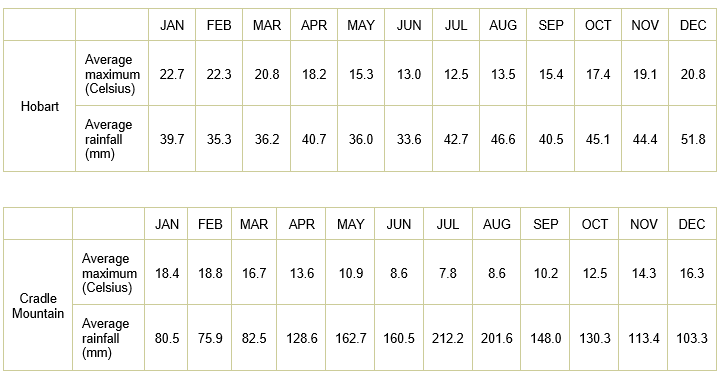
Task: Click Hobart Average maximum (Celsius) label
Action: pyautogui.click(x=112, y=74)
